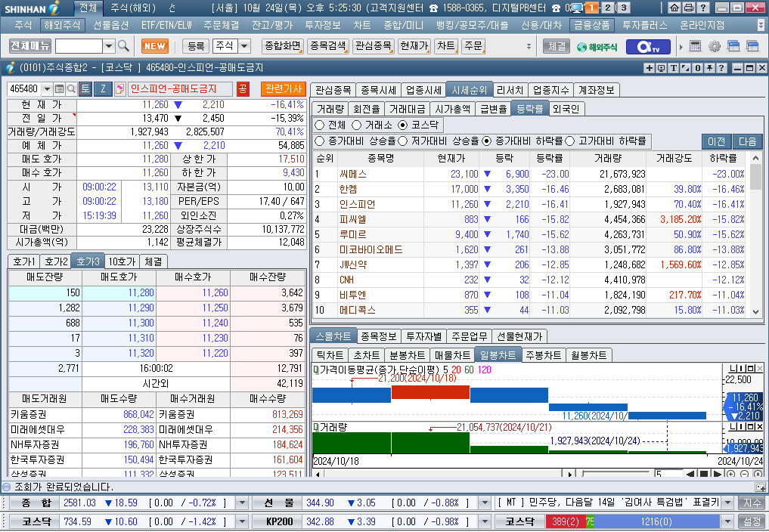This screenshot has height=532, width=769.
Task: Click the menu search input box
Action: pos(79,46)
